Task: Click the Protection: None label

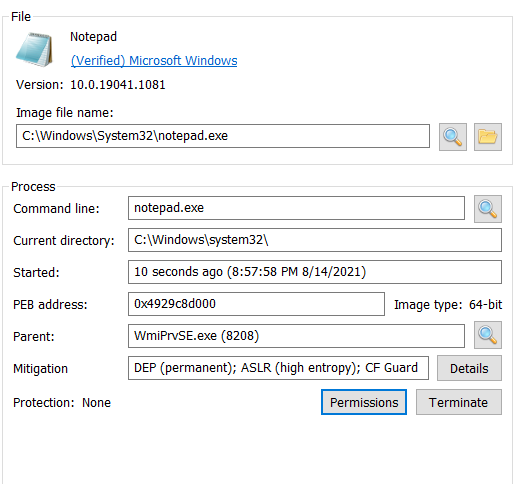Action: click(62, 403)
